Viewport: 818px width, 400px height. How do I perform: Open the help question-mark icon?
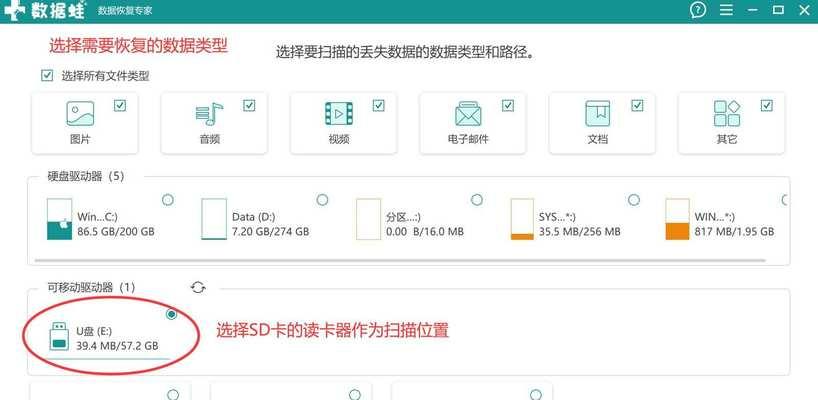[x=697, y=9]
